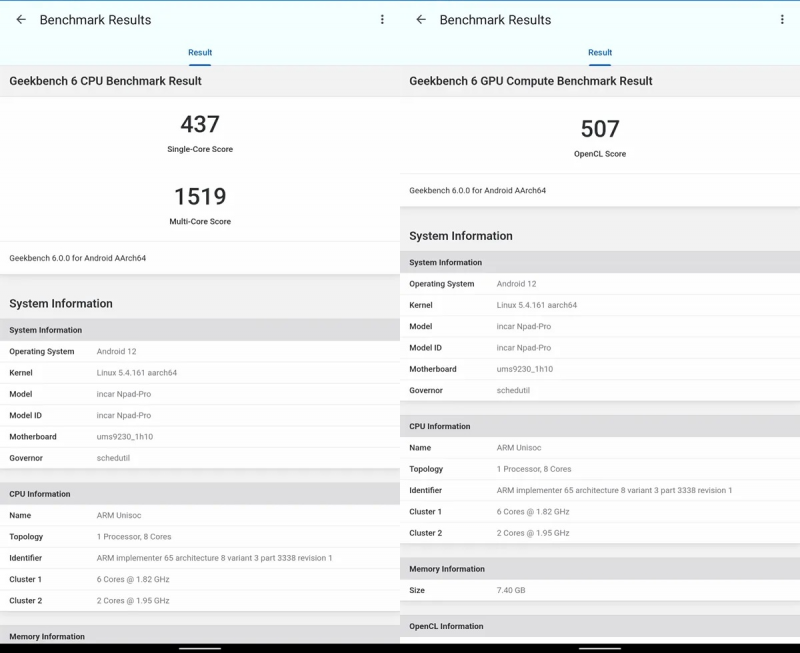Select Result tab in CPU benchmark screen

[x=200, y=53]
